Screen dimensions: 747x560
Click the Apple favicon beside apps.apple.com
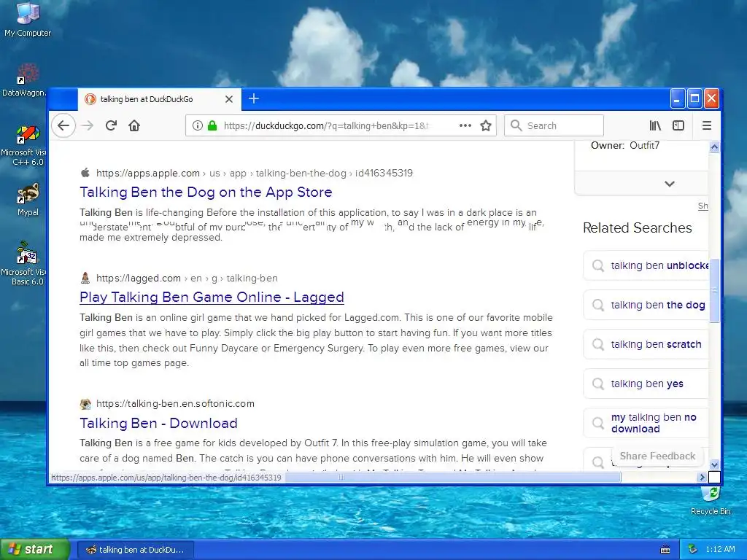(x=85, y=173)
